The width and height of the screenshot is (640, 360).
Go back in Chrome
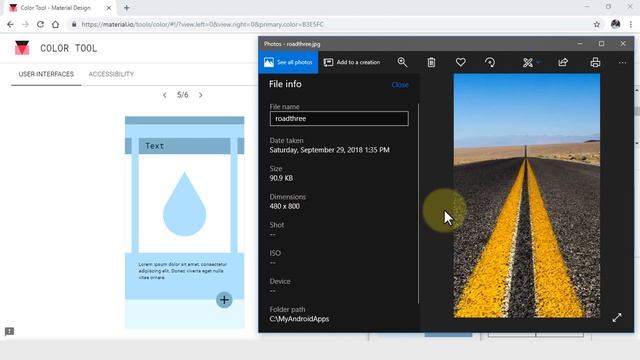10,24
